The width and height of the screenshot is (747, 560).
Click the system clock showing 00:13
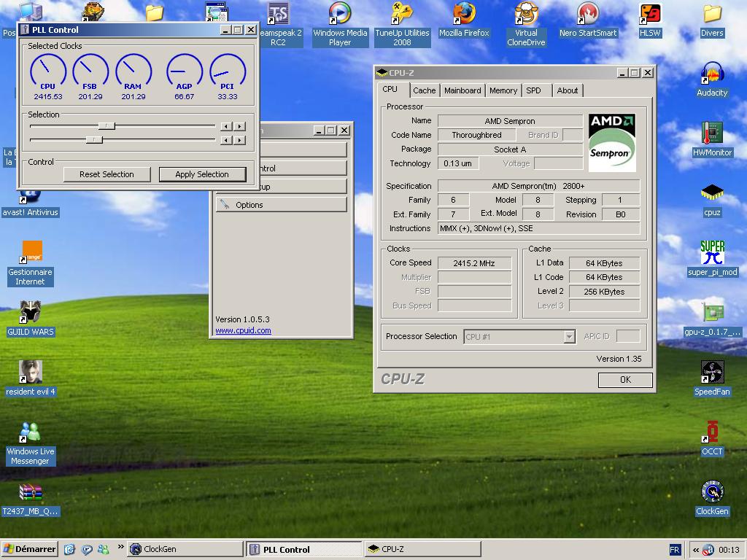tap(729, 550)
